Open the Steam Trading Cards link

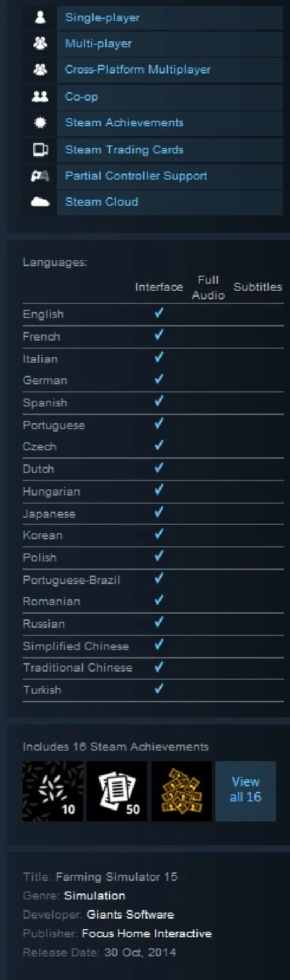pos(124,150)
